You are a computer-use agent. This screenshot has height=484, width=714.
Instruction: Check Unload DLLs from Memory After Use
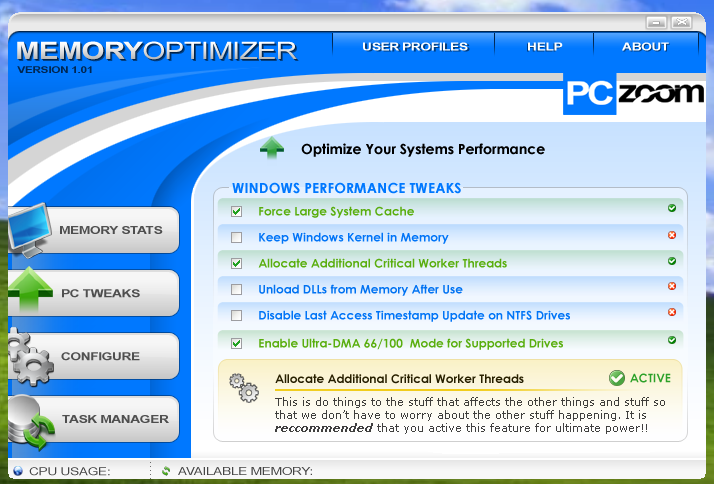coord(236,289)
